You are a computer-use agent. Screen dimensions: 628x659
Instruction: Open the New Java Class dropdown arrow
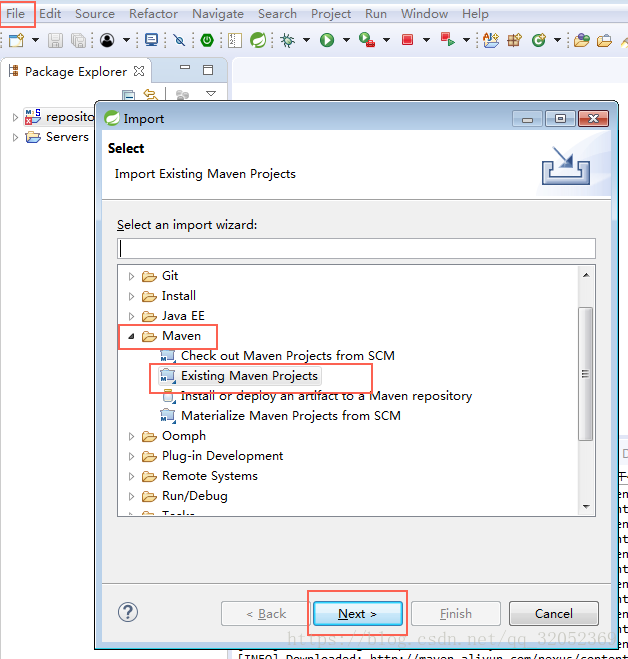557,40
